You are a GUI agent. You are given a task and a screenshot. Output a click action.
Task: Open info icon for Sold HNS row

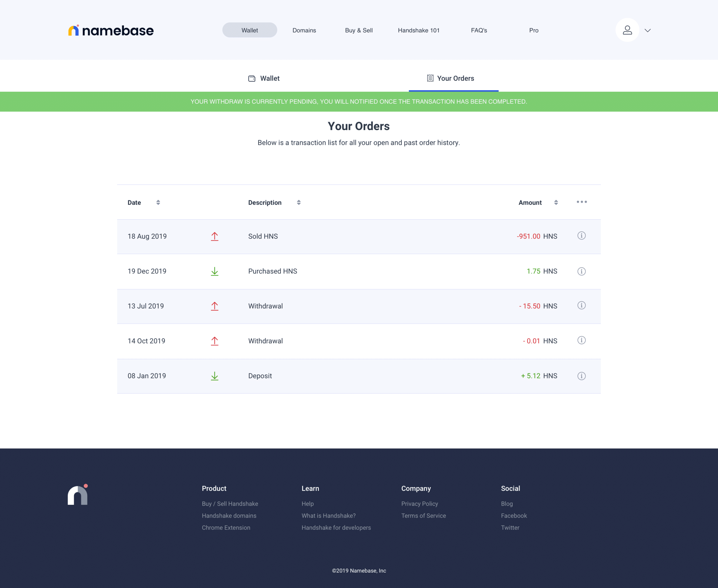581,236
